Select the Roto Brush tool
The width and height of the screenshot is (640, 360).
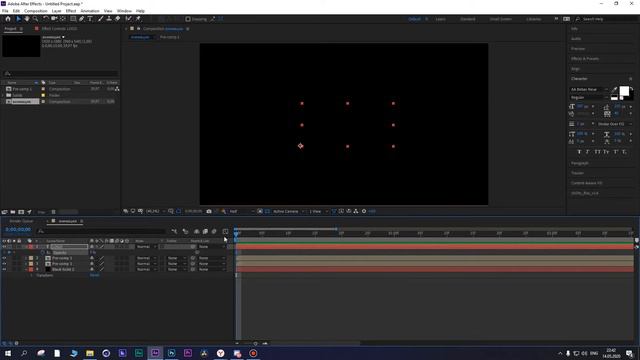click(x=129, y=19)
